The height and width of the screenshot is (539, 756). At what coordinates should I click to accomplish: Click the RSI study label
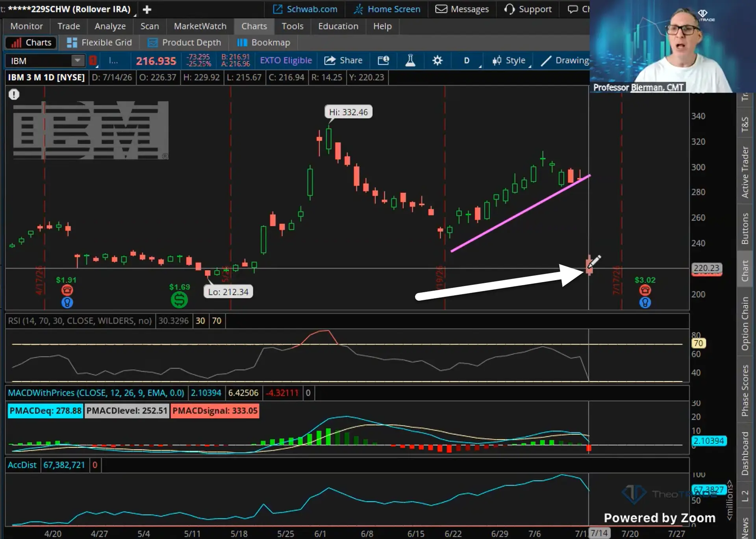(80, 321)
